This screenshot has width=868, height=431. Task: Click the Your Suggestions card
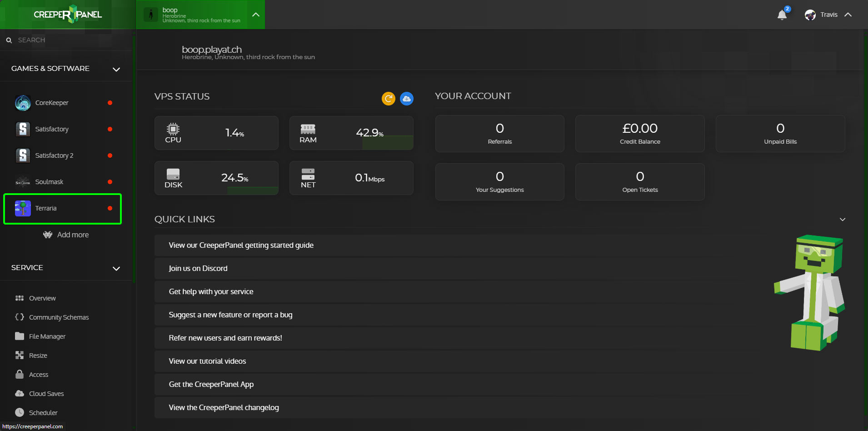pyautogui.click(x=500, y=182)
